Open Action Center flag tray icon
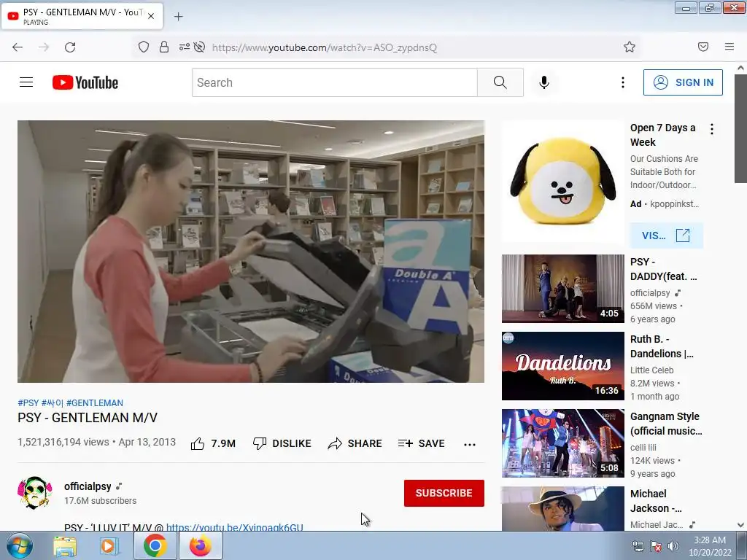747x560 pixels. [656, 546]
